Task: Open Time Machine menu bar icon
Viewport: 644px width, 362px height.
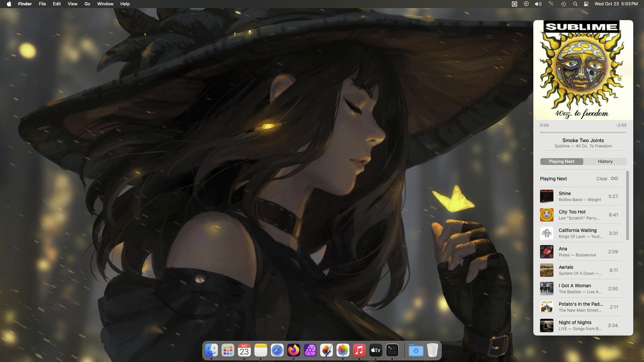Action: point(563,4)
